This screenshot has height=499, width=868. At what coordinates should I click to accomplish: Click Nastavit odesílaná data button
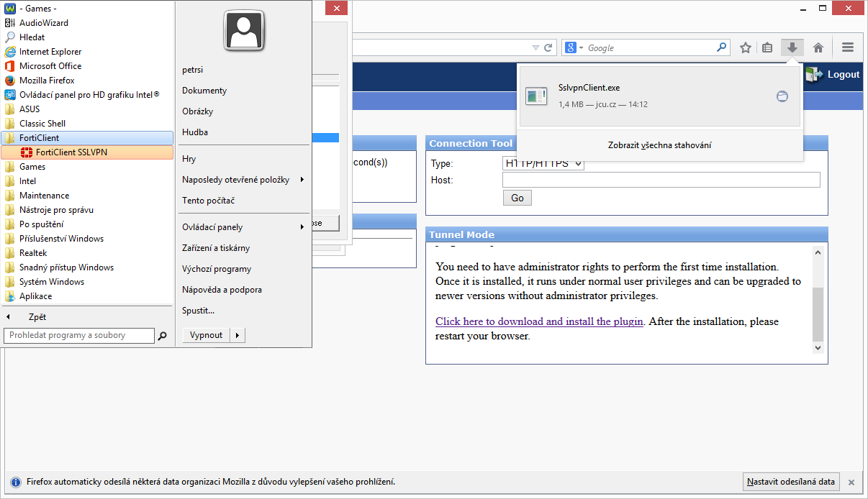pos(791,482)
